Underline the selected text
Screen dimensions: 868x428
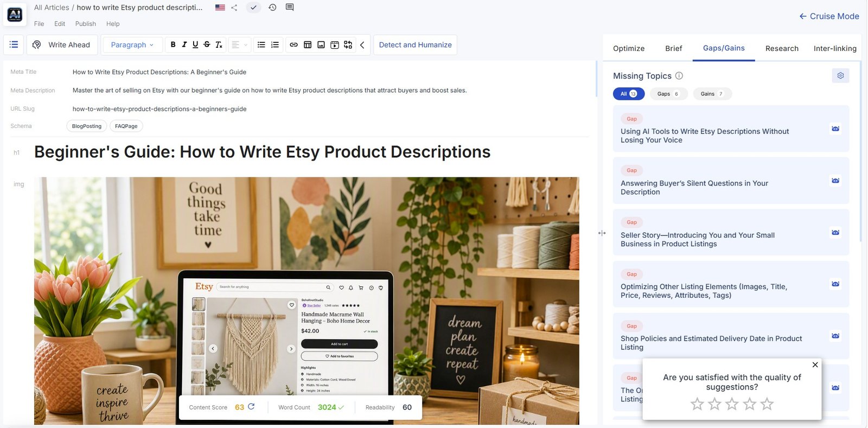195,44
